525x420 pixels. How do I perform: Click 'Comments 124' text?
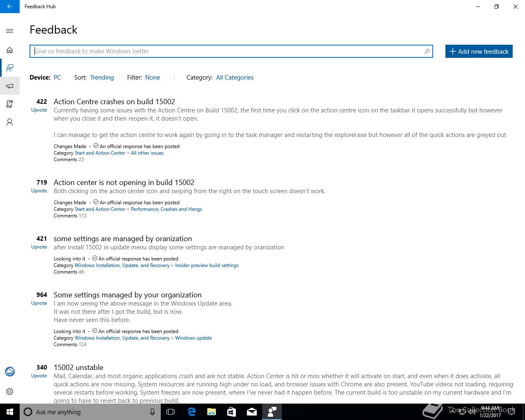click(x=70, y=345)
